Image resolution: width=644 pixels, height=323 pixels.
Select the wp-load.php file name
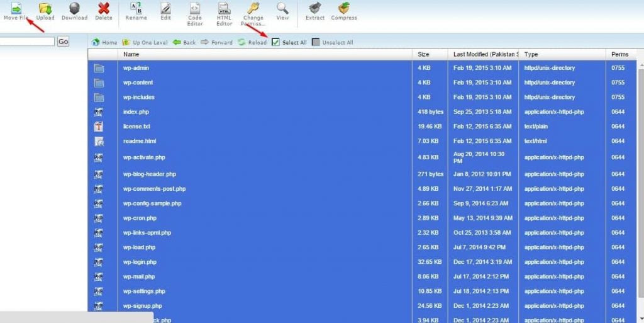pyautogui.click(x=139, y=247)
